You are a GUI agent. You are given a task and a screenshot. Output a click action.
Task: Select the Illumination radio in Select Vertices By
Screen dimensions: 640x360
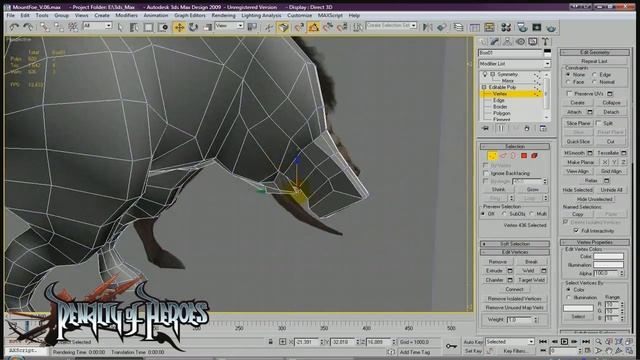pos(569,298)
